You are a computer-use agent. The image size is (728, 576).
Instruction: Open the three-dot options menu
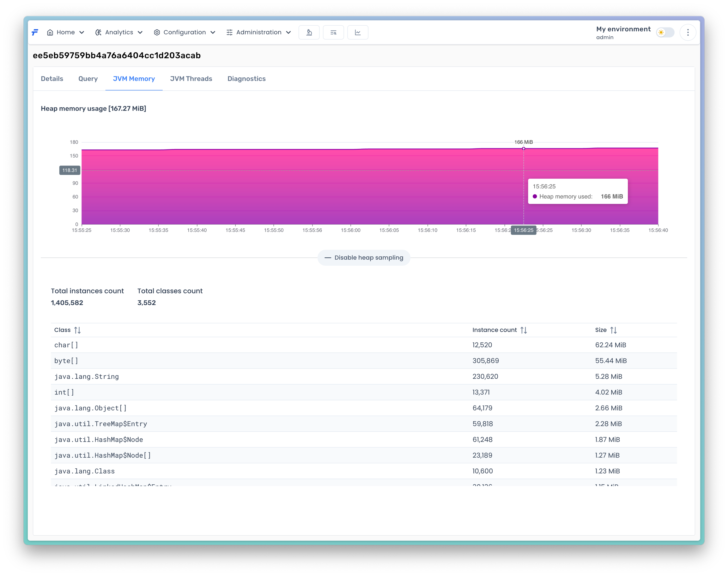tap(688, 33)
